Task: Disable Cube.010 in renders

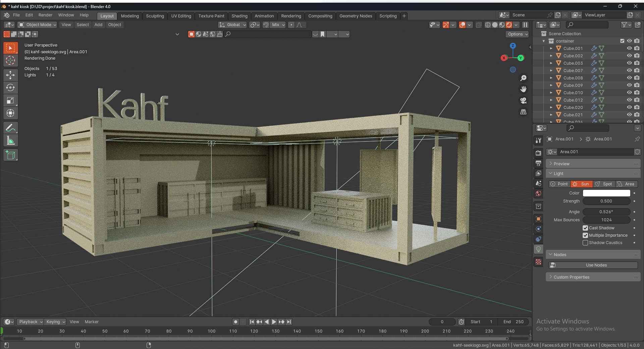Action: pos(637,93)
